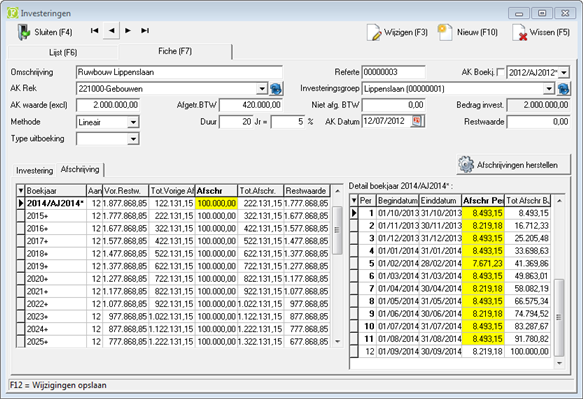
Task: Expand the Investeringsgroep Lippenslaan dropdown
Action: click(x=549, y=89)
